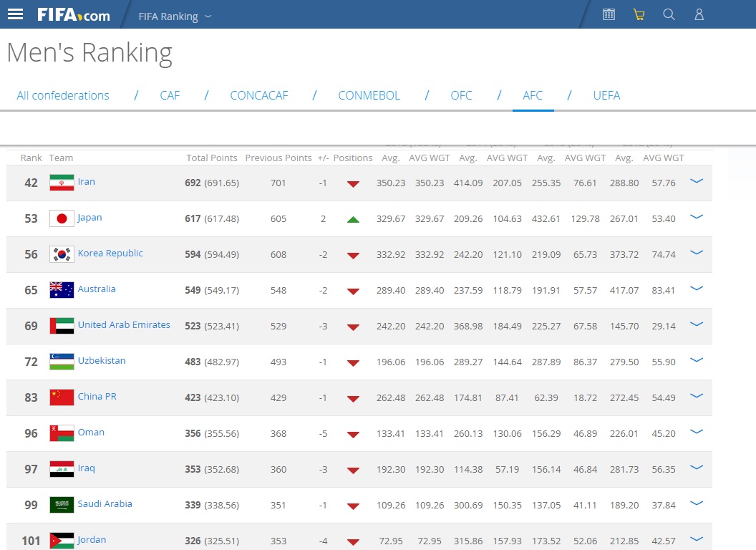Open the FIFA Ranking dropdown
Image resolution: width=756 pixels, height=550 pixels.
coord(175,16)
